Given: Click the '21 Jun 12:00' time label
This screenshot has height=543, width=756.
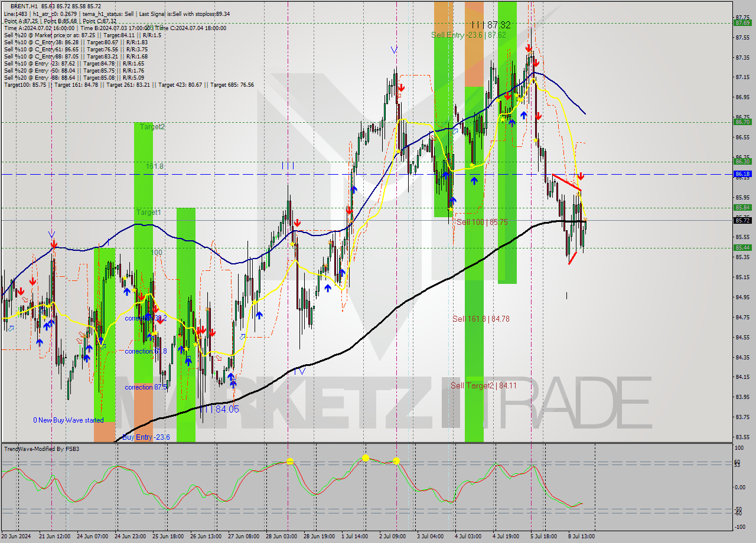Looking at the screenshot, I should 54,537.
